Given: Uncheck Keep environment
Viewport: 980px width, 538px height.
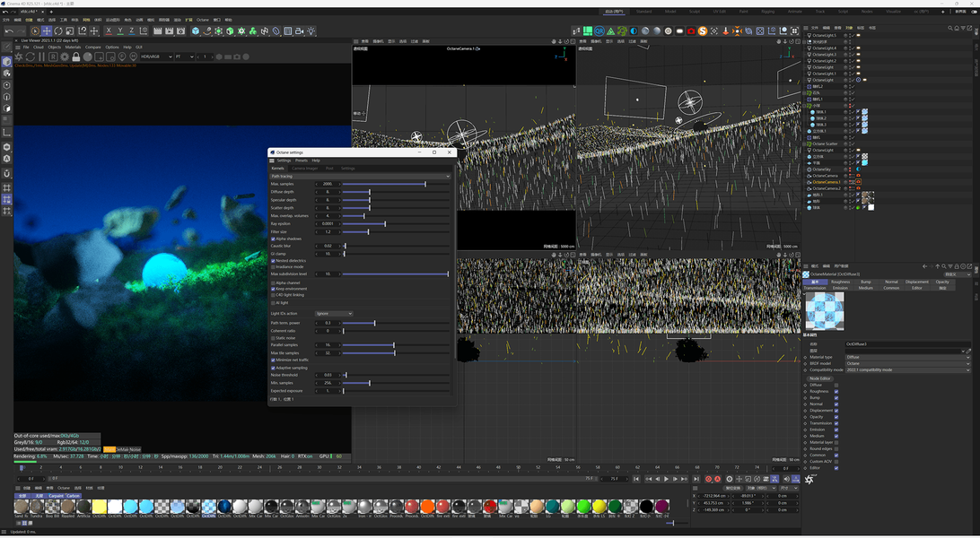Looking at the screenshot, I should [x=273, y=289].
